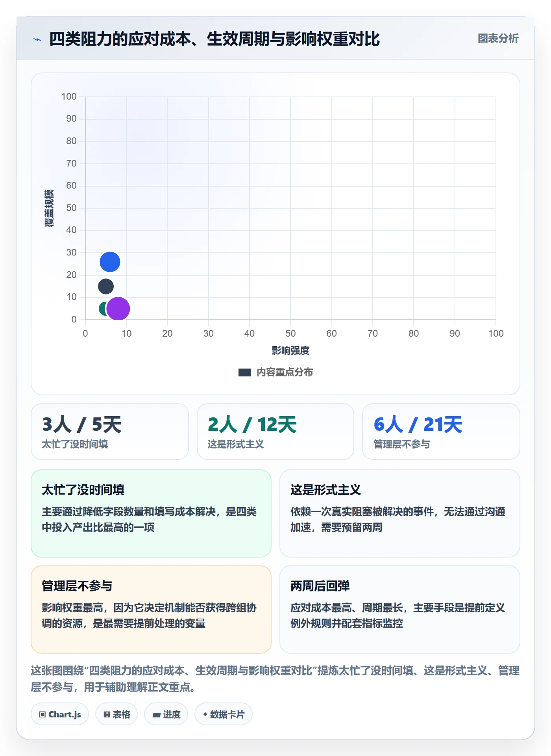Click the 图表分析 label in header
551x756 pixels.
498,39
